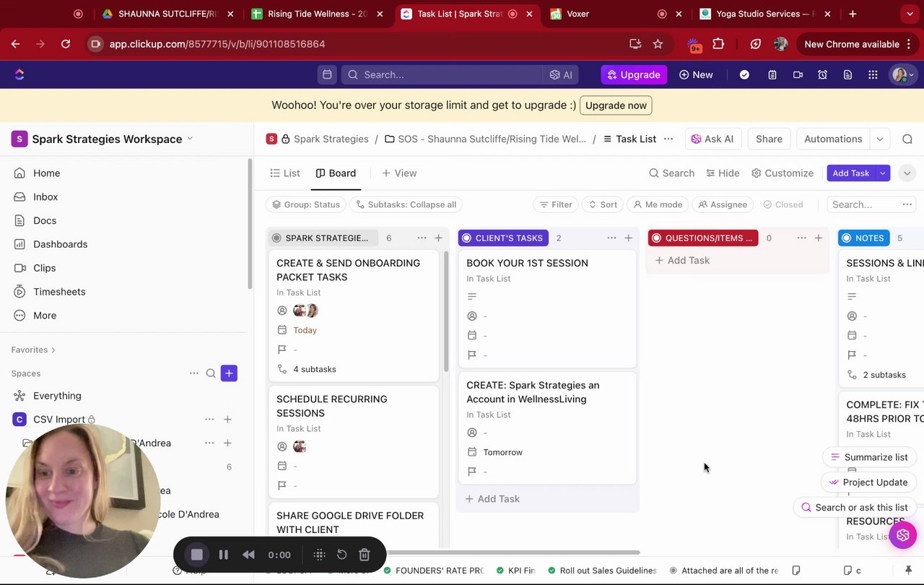Switch to Yoga Studio Services browser tab
The image size is (924, 585).
764,14
